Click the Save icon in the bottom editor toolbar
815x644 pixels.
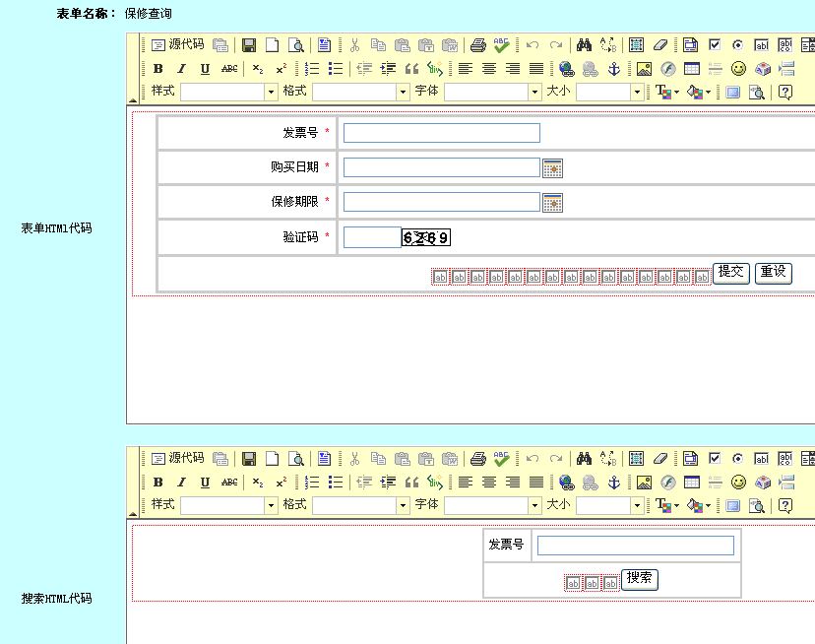249,458
